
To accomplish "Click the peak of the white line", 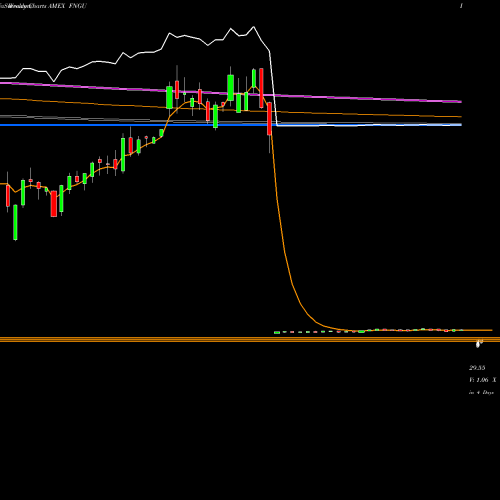I will pyautogui.click(x=254, y=27).
